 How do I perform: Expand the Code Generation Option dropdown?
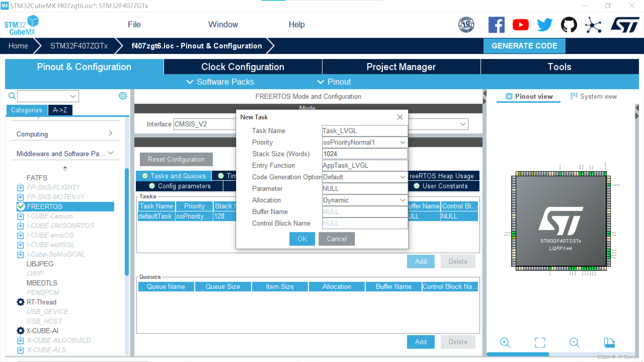point(402,177)
